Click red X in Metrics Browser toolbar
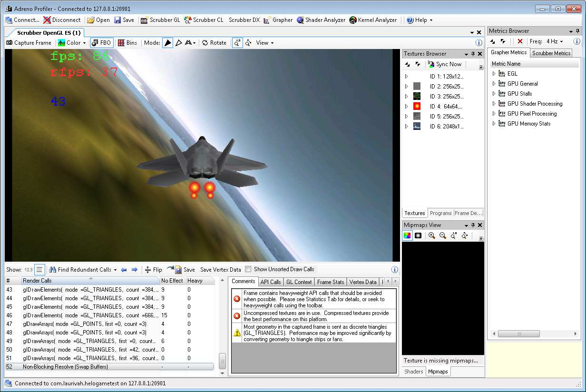The image size is (586, 392). pyautogui.click(x=520, y=41)
